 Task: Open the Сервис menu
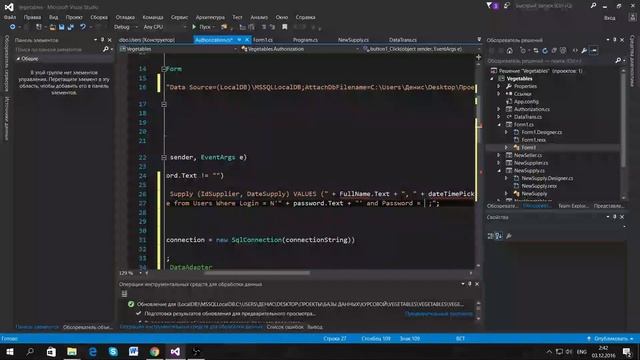(x=179, y=17)
